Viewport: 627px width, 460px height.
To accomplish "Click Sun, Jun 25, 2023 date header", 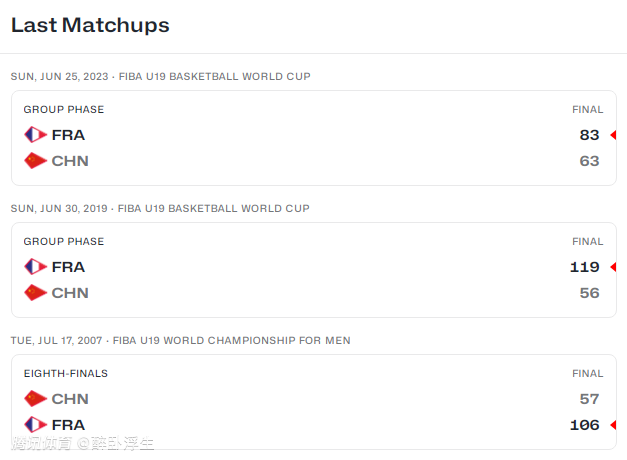I will [x=60, y=77].
